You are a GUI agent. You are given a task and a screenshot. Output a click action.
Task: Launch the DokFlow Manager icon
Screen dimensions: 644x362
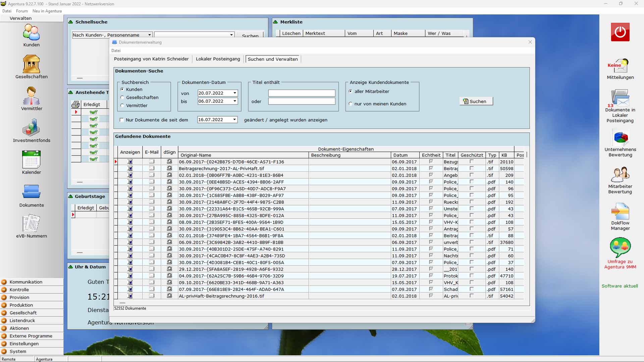pos(620,212)
